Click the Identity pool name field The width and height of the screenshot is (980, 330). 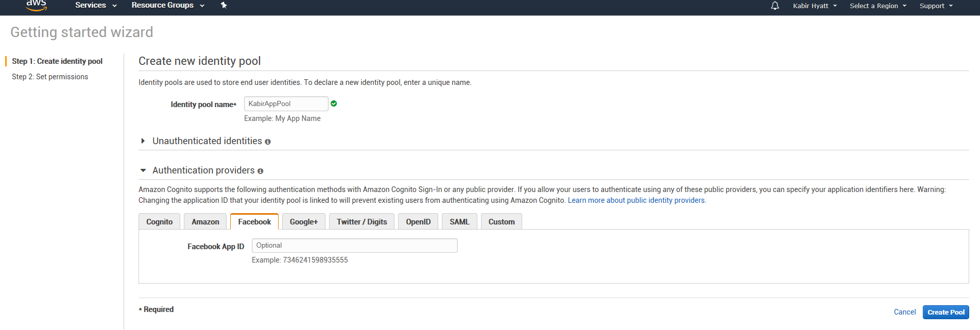286,103
